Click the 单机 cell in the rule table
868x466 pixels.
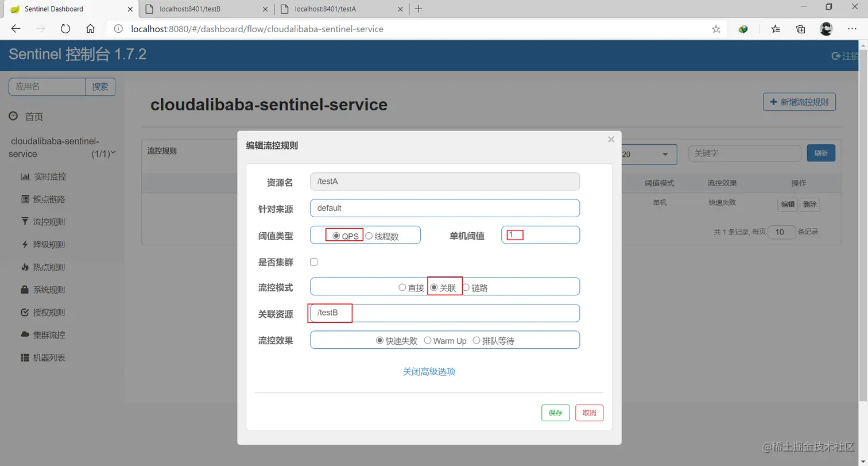tap(660, 203)
